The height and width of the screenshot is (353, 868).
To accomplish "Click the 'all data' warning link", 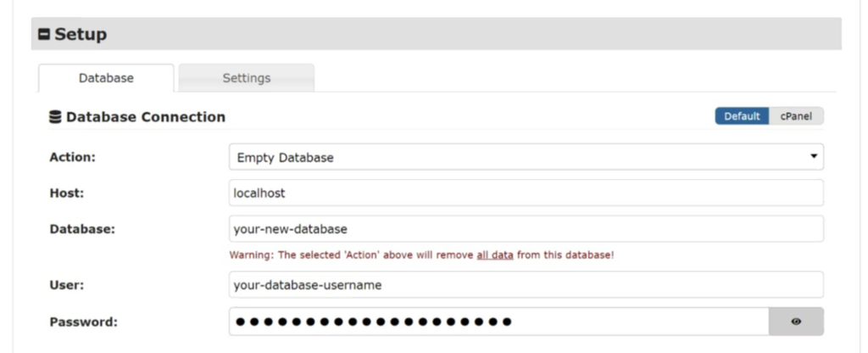I will coord(494,255).
